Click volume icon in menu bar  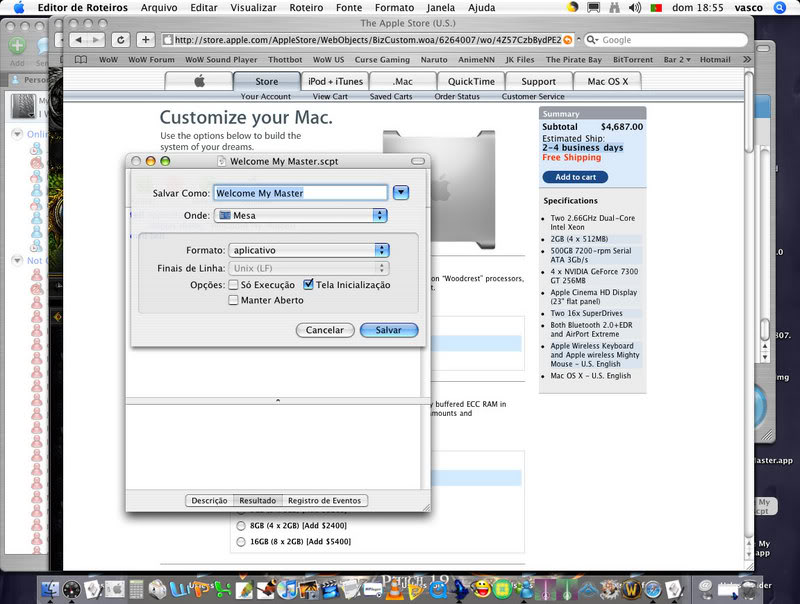coord(634,7)
